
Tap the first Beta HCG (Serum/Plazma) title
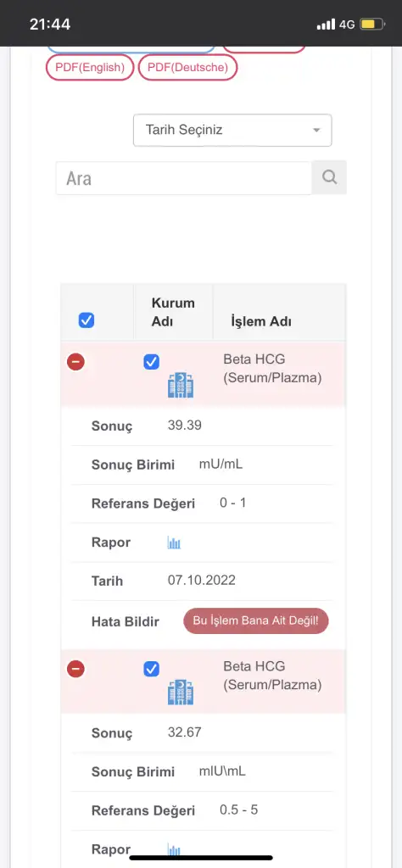point(272,369)
